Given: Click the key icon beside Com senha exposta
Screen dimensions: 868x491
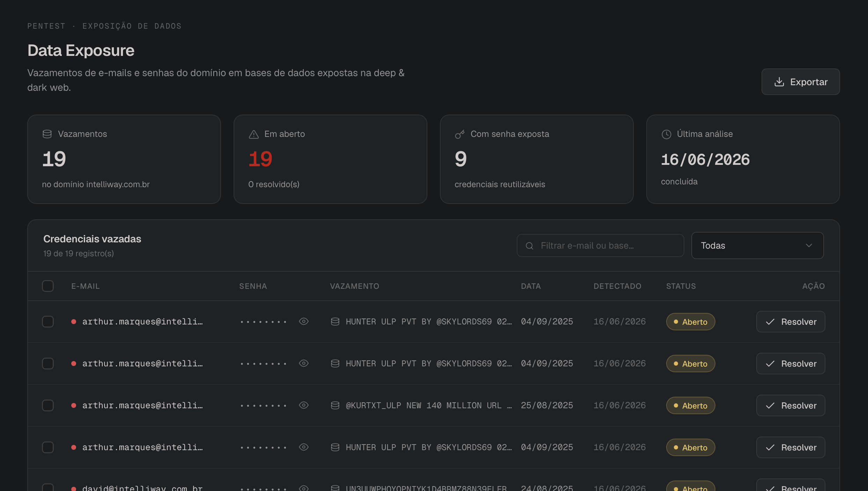Looking at the screenshot, I should pyautogui.click(x=460, y=134).
